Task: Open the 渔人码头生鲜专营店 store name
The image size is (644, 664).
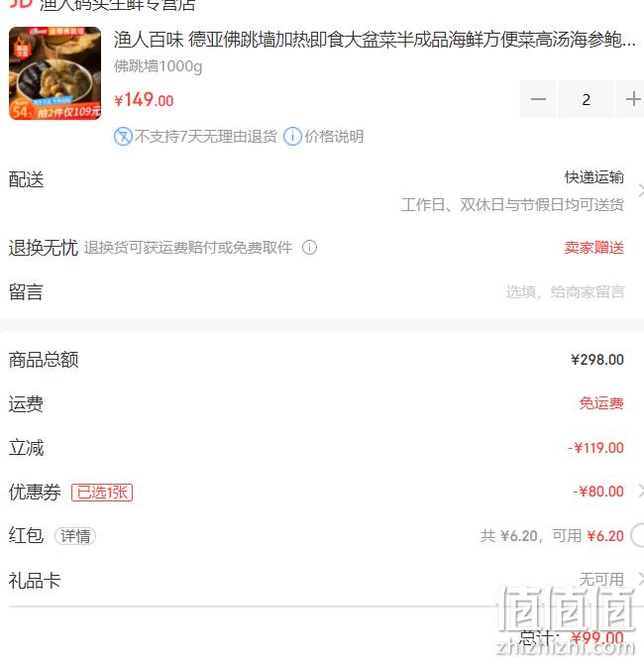Action: point(117,5)
